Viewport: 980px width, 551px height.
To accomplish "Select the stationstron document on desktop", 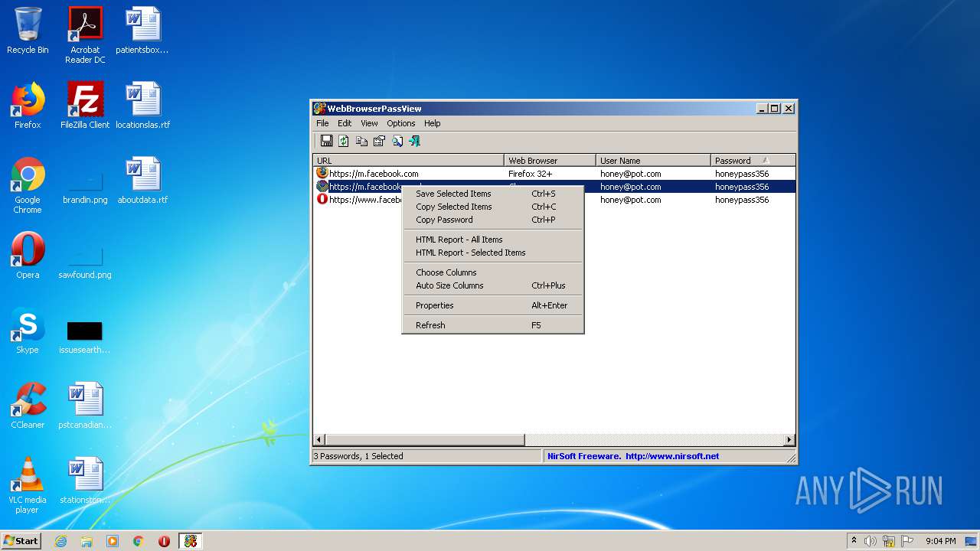I will click(85, 481).
